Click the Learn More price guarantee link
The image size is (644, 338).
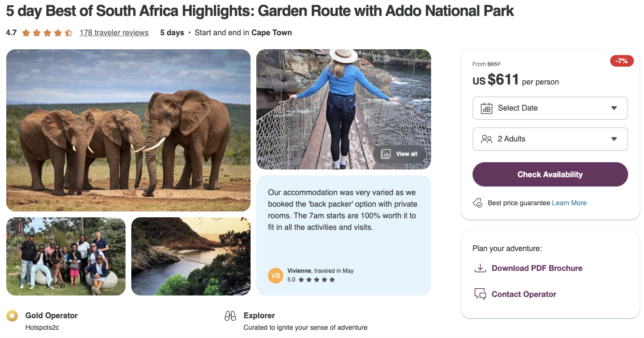coord(569,203)
